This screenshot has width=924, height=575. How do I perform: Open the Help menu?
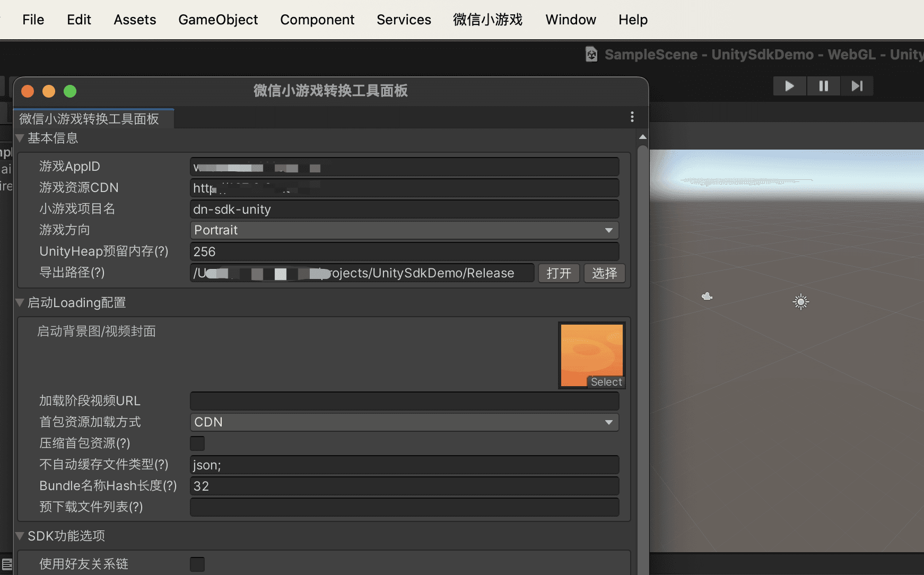pos(633,20)
